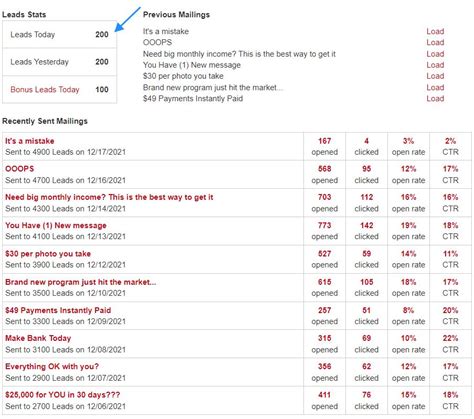This screenshot has width=474, height=419.
Task: Open "$30 per photo you take" sent mailing
Action: point(48,254)
